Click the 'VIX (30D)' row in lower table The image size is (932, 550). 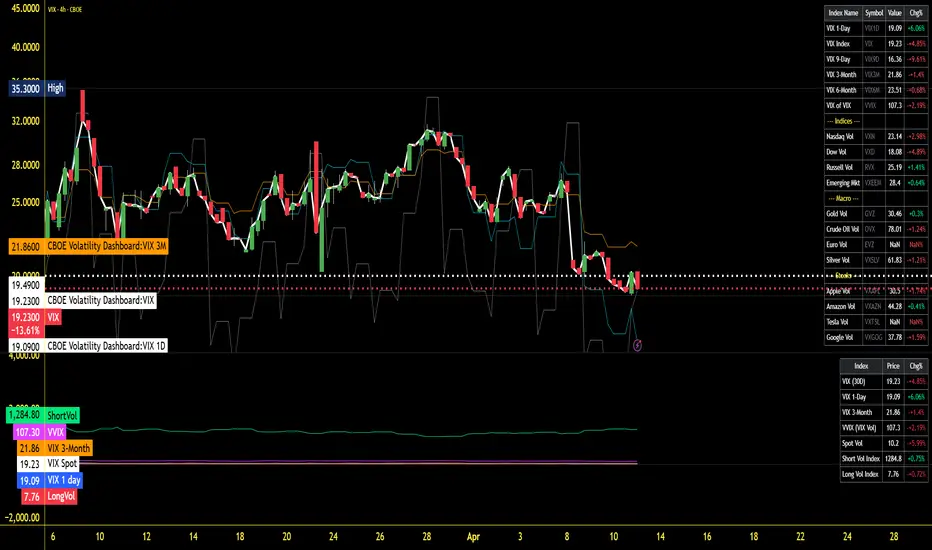click(x=884, y=382)
